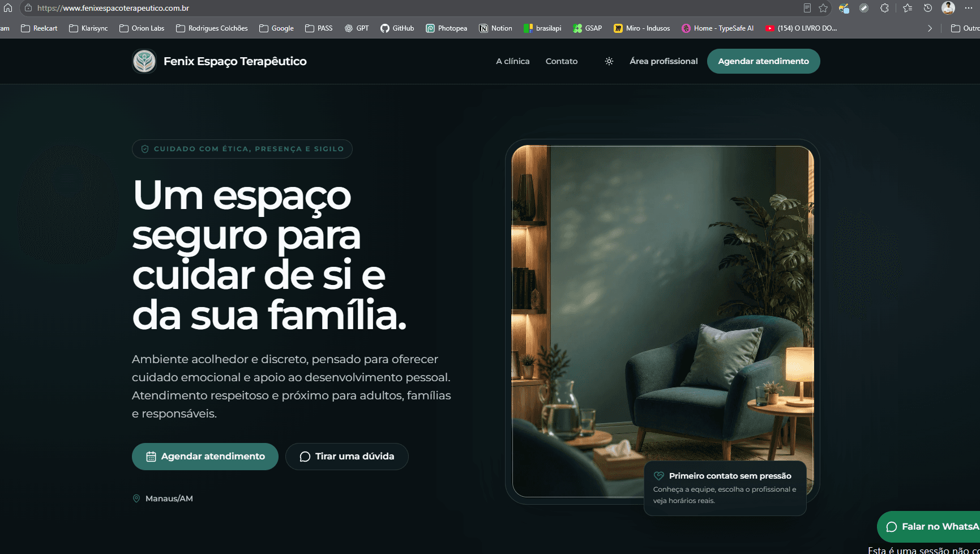980x554 pixels.
Task: Open the Notion bookmark
Action: tap(495, 28)
